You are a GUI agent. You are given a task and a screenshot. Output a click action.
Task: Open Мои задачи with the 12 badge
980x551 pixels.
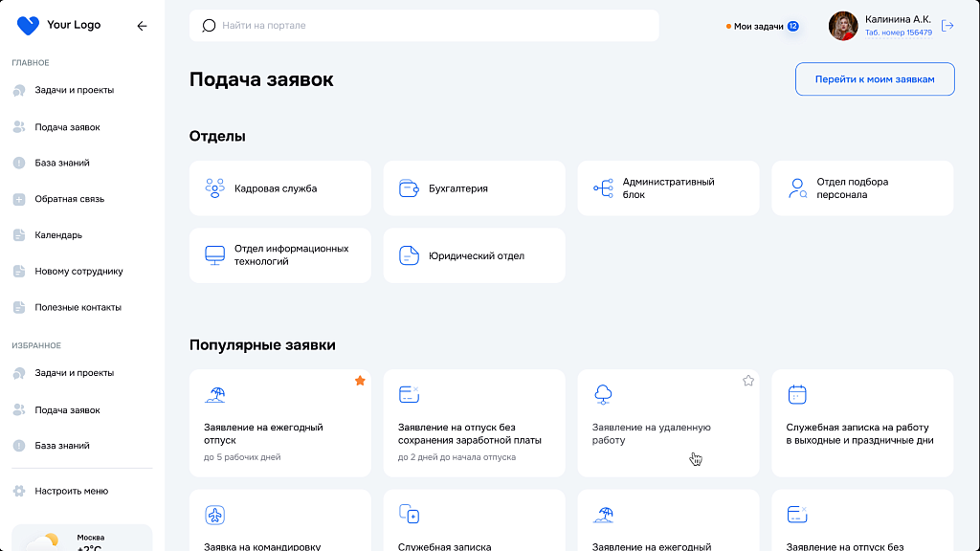pyautogui.click(x=762, y=27)
